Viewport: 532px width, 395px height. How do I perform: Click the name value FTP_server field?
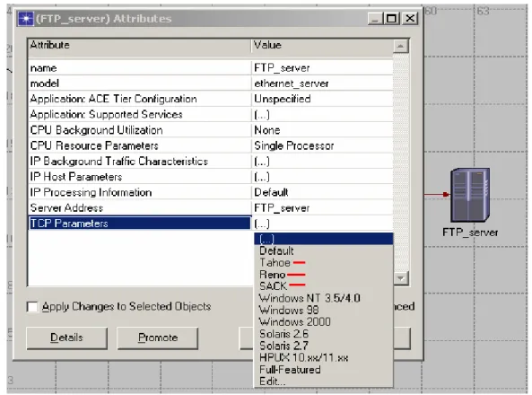322,68
